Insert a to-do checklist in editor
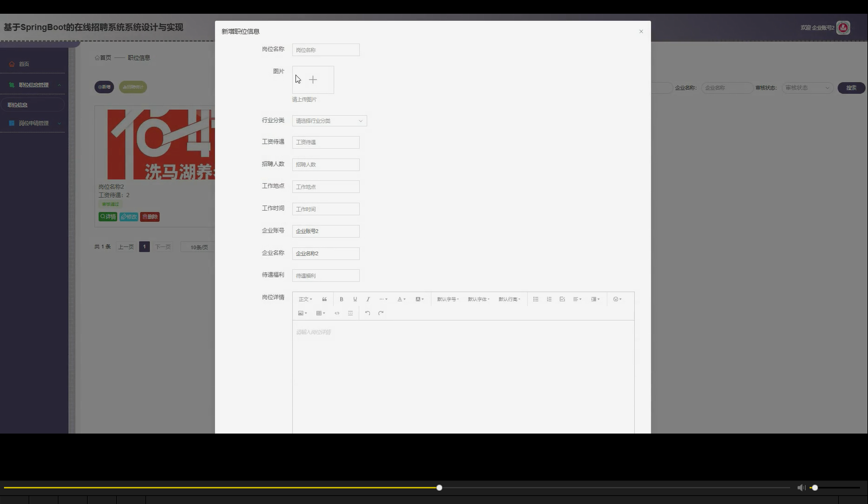 point(562,299)
